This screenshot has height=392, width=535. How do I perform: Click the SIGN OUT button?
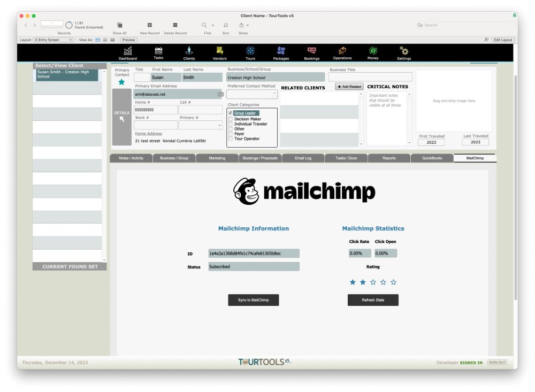(x=497, y=362)
